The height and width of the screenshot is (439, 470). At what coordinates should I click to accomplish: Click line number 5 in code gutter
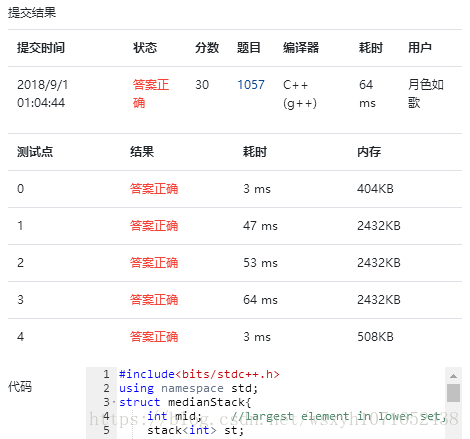pyautogui.click(x=106, y=430)
